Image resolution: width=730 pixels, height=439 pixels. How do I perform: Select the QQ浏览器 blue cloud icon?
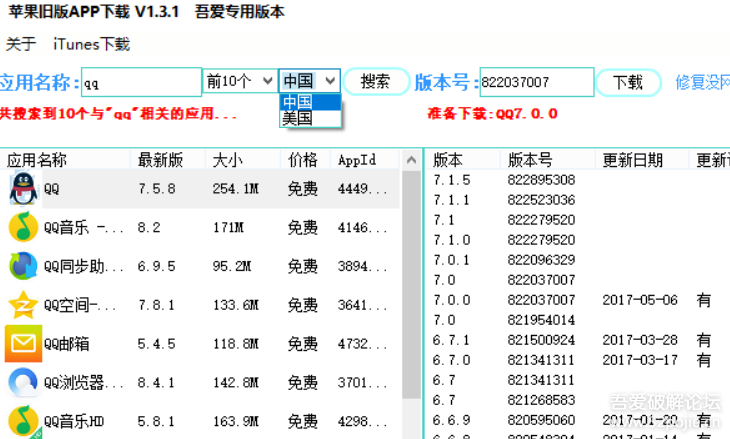23,382
